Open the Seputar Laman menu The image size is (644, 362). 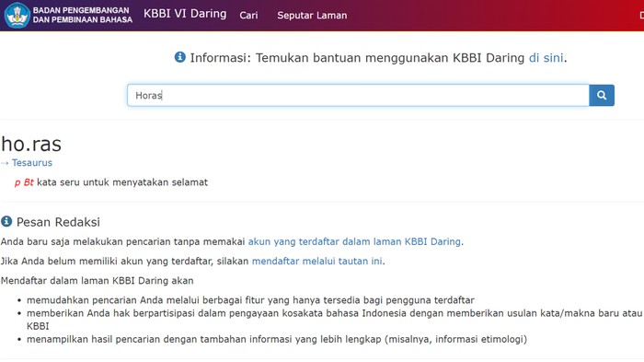pos(312,16)
